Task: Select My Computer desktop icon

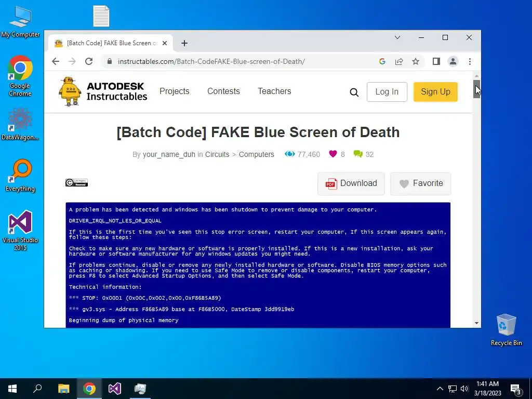Action: (x=20, y=22)
